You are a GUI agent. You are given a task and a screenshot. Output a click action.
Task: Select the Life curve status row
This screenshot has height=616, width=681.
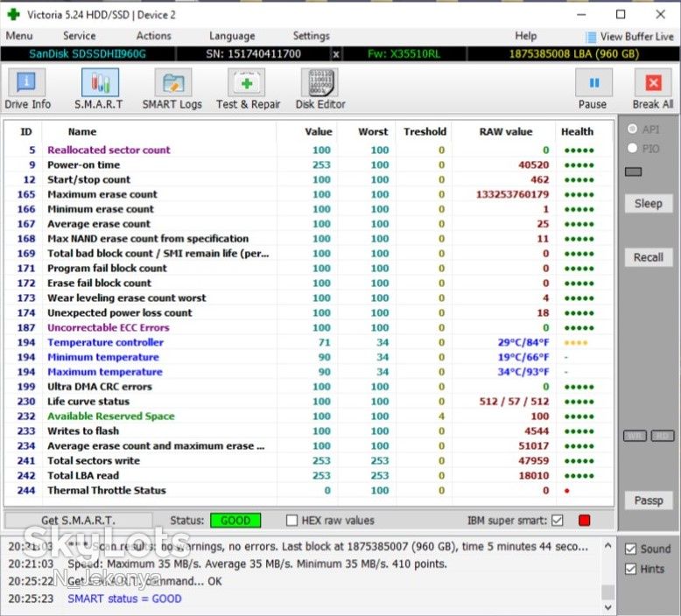[308, 402]
